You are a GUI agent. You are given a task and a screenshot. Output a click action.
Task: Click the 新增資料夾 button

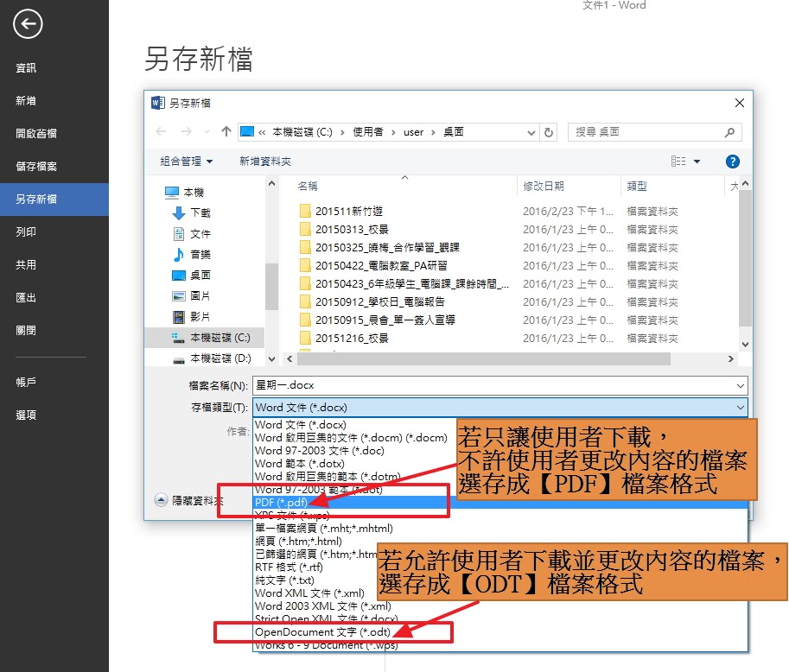265,162
